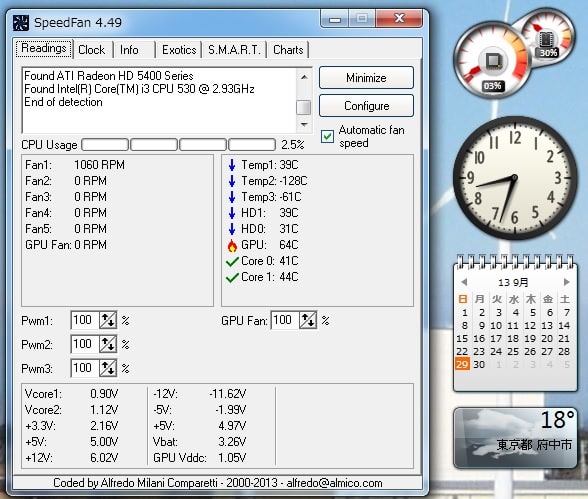Click the SpeedFan app icon in title bar
Screen dimensions: 588x499
tap(21, 22)
